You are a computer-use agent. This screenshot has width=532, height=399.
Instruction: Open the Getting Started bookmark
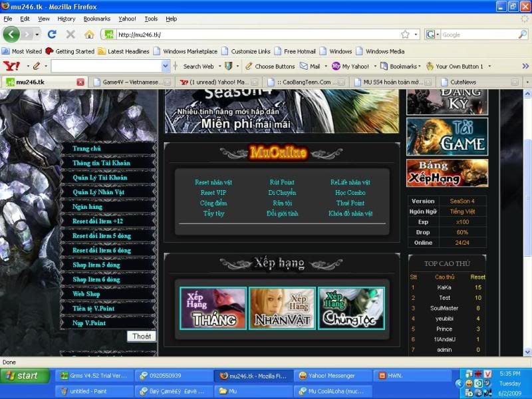70,51
